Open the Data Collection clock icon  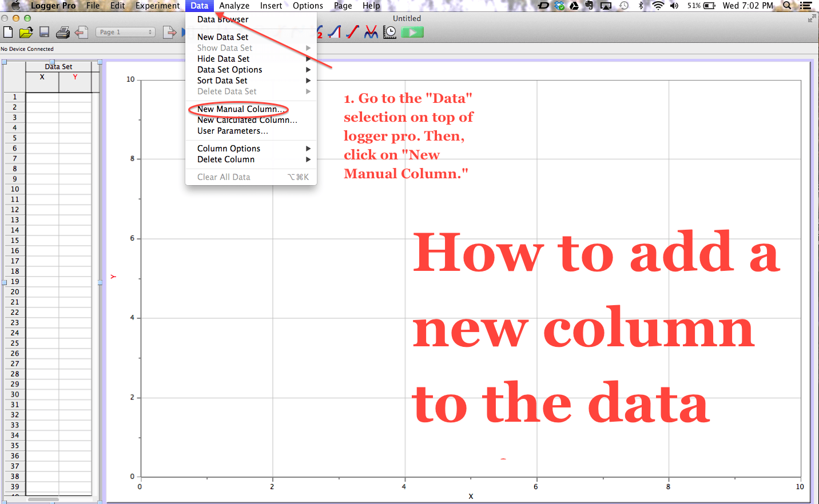[x=389, y=32]
